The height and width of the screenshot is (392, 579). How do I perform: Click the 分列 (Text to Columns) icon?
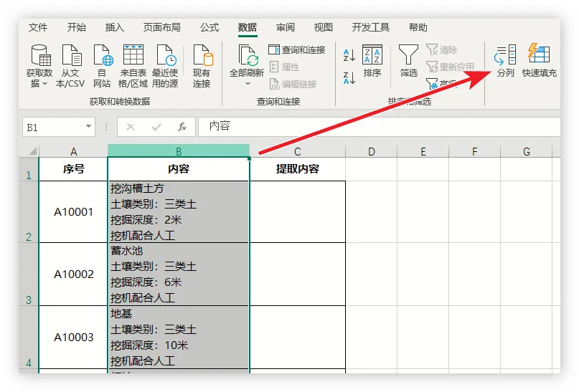click(x=505, y=55)
